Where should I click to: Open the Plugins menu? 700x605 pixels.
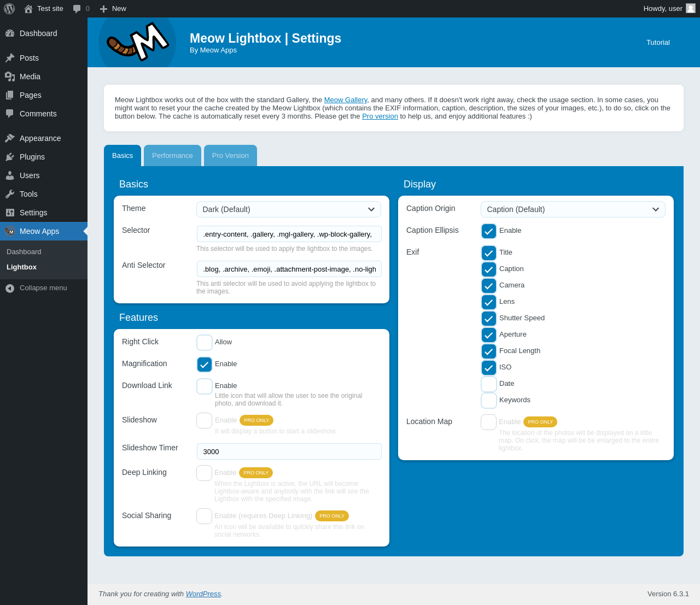pyautogui.click(x=44, y=157)
